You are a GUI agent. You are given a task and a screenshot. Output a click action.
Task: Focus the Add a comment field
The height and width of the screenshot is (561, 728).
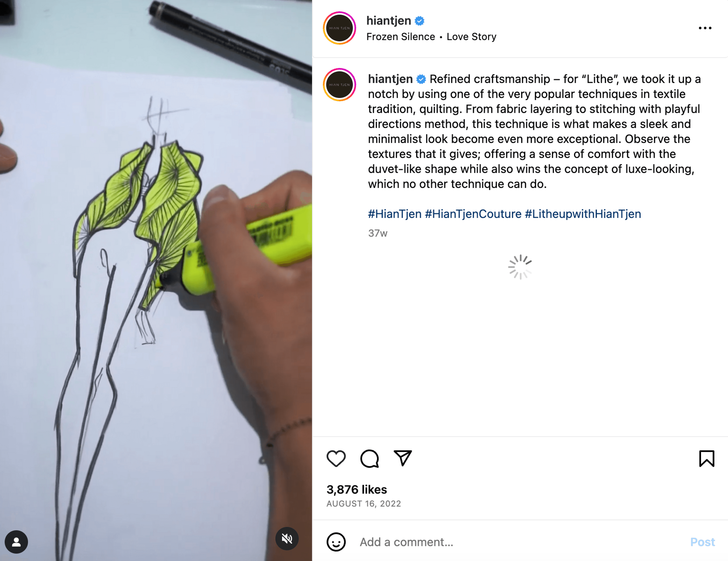click(x=520, y=542)
